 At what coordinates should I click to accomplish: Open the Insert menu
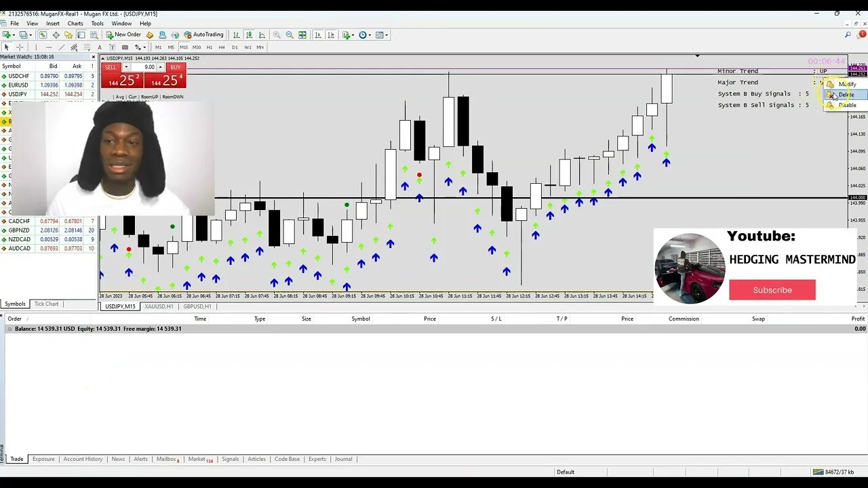53,24
